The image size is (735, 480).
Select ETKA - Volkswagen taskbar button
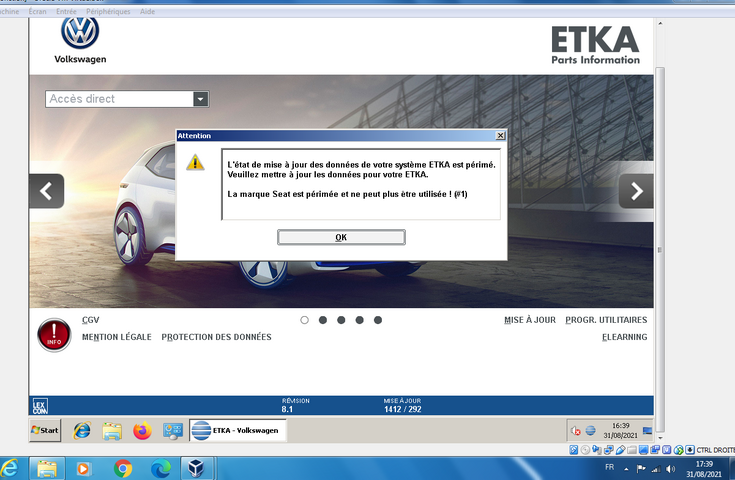pos(238,430)
